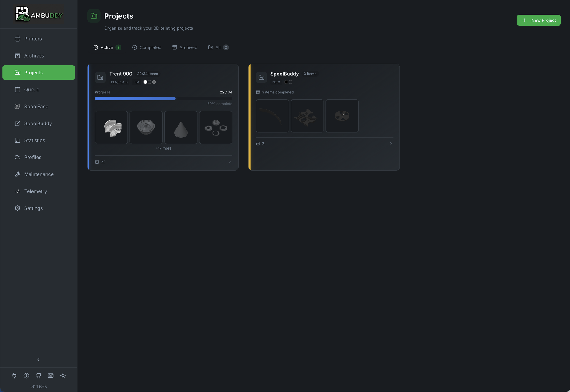The height and width of the screenshot is (392, 570).
Task: Open the SpoolEase page
Action: (36, 106)
